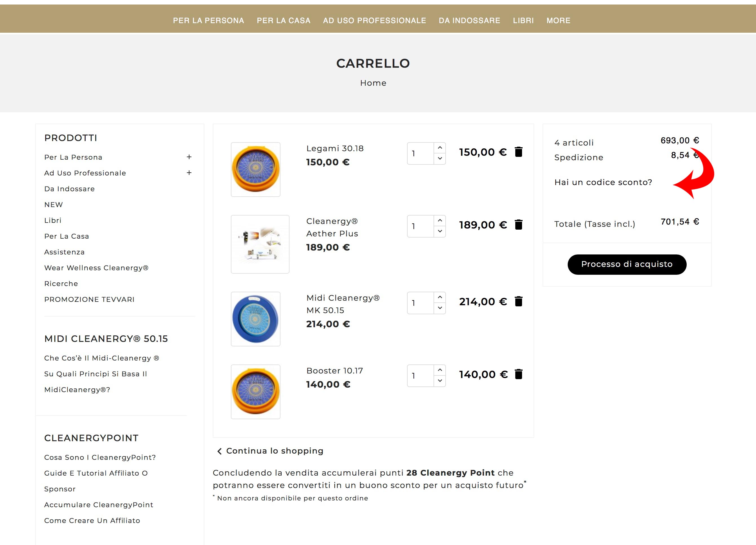Open Hai un codice sconto link
Viewport: 756px width, 545px height.
pyautogui.click(x=603, y=183)
